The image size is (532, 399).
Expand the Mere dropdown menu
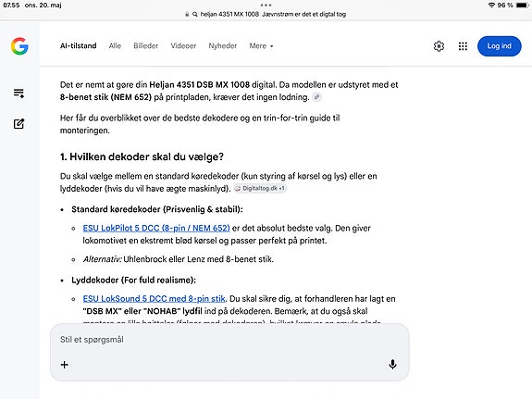coord(261,46)
